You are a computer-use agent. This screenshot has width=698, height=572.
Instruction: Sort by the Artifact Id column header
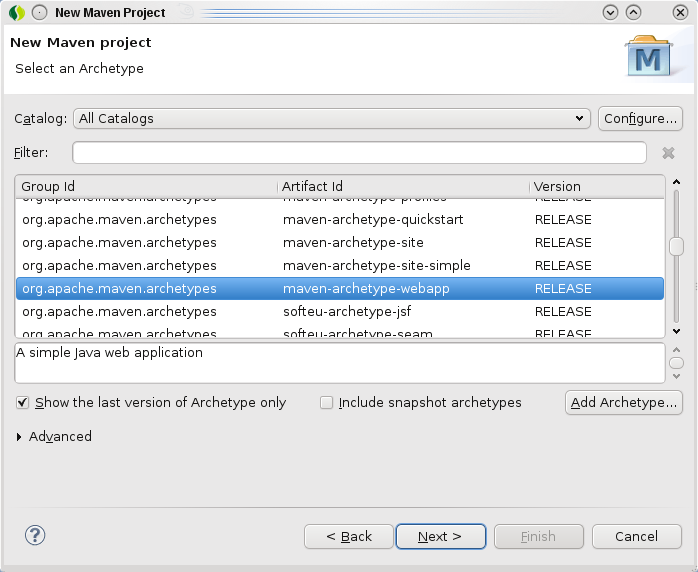click(403, 187)
